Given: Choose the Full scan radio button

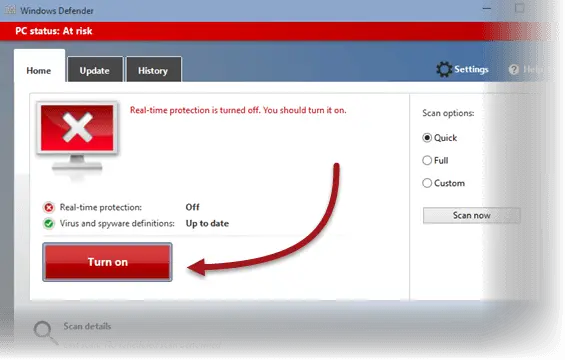Looking at the screenshot, I should [x=427, y=160].
